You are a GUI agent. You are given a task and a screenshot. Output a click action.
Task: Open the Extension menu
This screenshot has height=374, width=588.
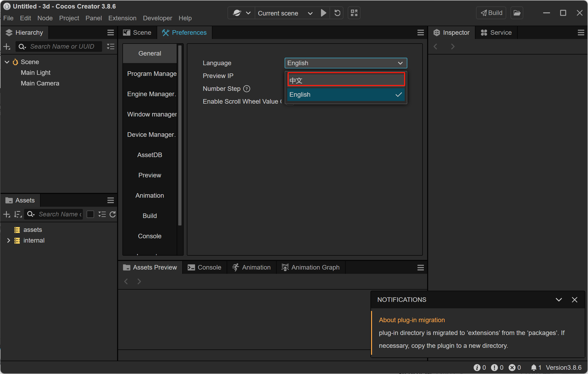[122, 18]
